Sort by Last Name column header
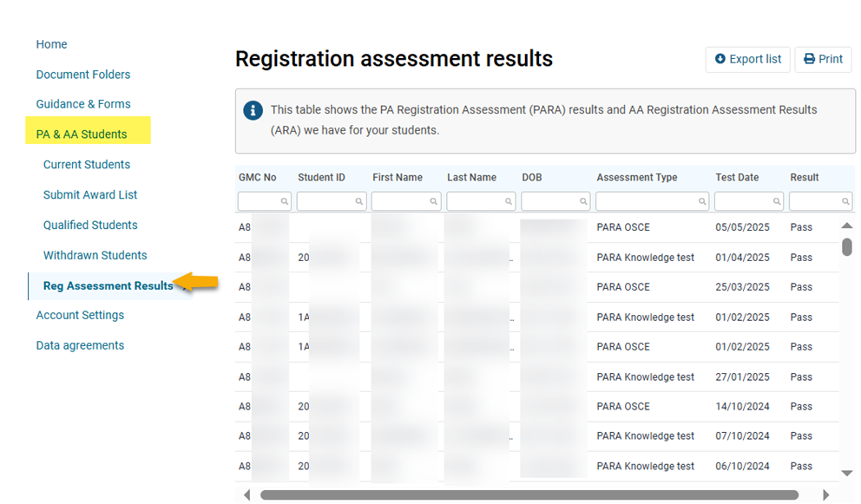Image resolution: width=861 pixels, height=504 pixels. [x=471, y=177]
